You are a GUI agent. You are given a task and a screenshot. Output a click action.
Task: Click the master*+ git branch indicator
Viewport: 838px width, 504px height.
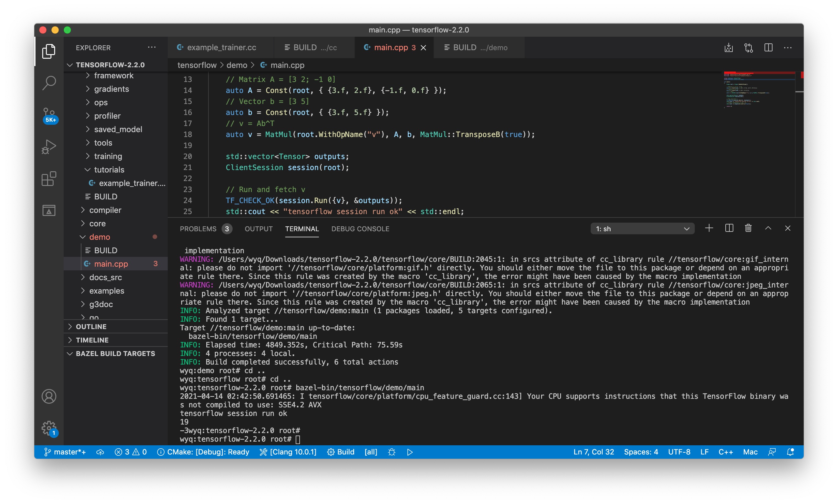pos(65,452)
